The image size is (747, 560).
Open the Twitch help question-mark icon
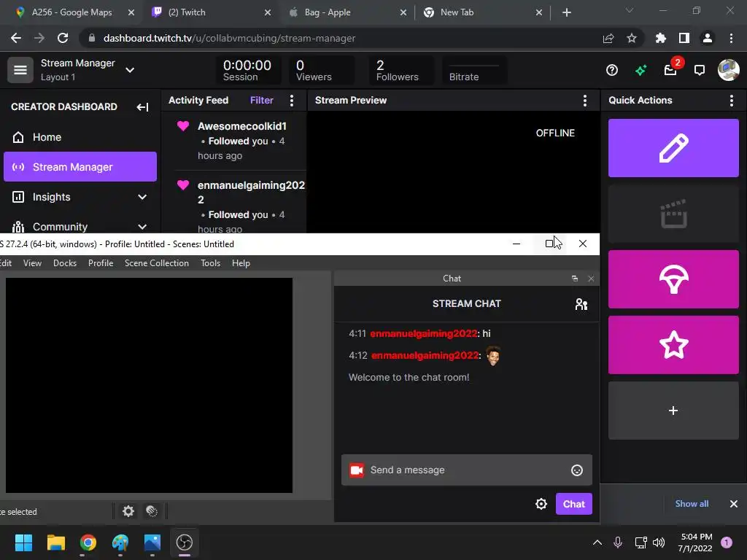[x=612, y=71]
